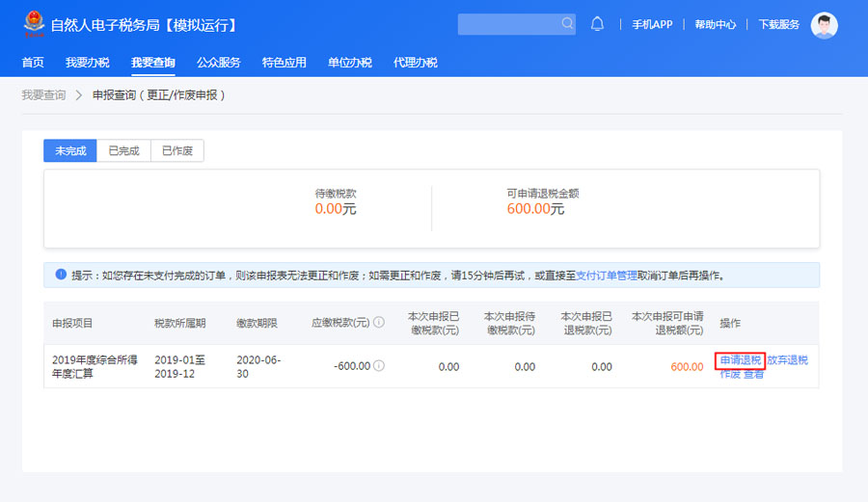The width and height of the screenshot is (868, 502).
Task: Click the blue tip info icon
Action: click(61, 275)
